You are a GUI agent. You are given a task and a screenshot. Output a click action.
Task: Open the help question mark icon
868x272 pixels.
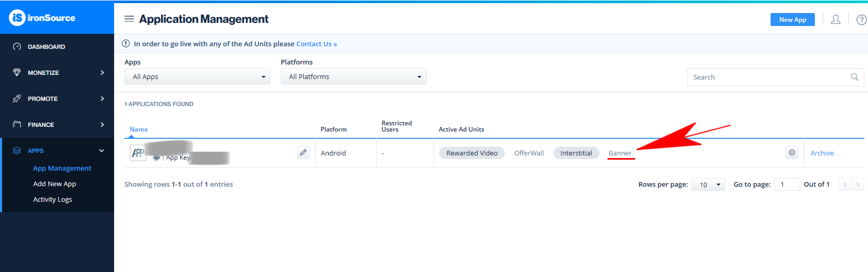(x=862, y=20)
